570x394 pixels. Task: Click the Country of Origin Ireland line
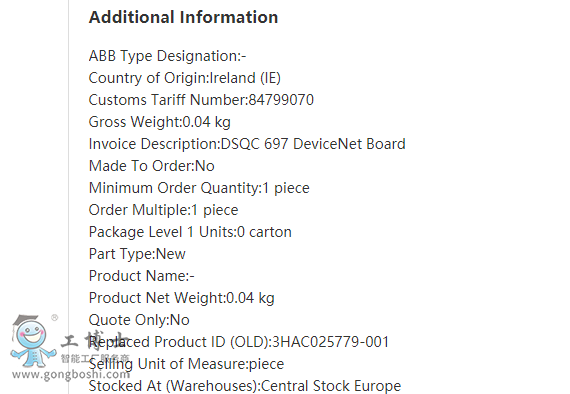pyautogui.click(x=185, y=78)
